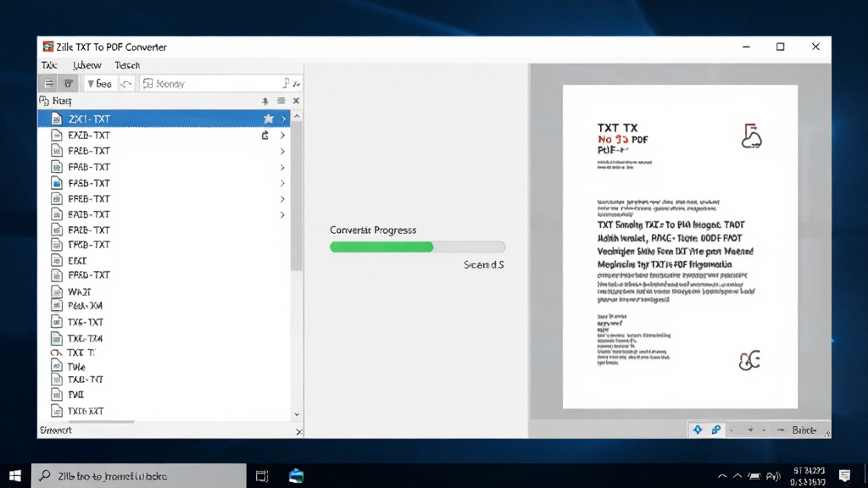
Task: Click the Windows taskbar search box
Action: point(138,476)
